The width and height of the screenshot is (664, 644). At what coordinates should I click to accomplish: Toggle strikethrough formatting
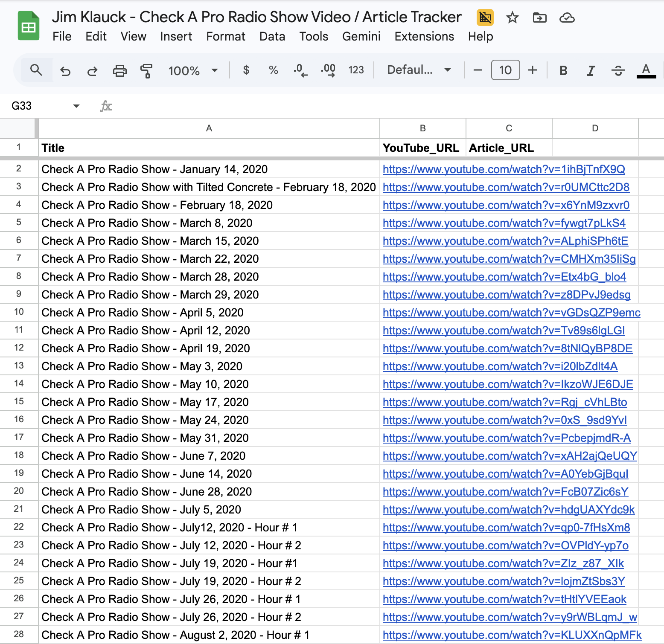(617, 70)
